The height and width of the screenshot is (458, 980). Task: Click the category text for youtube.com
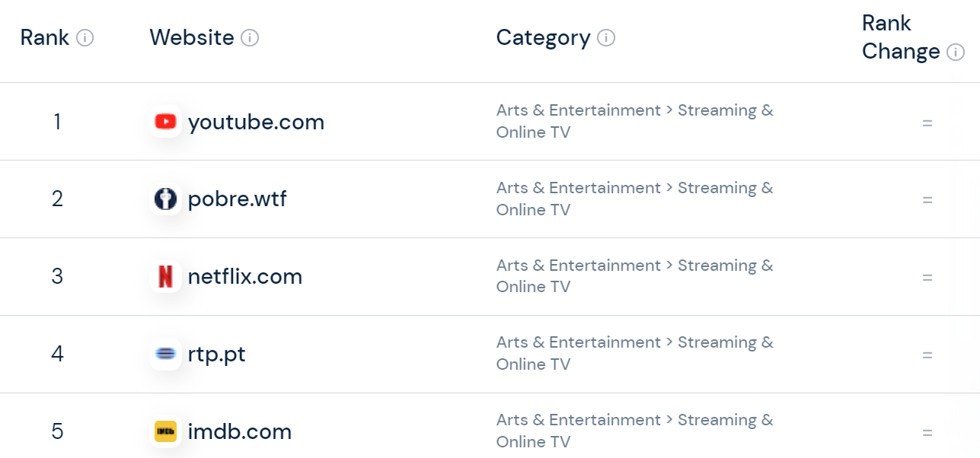pos(634,121)
